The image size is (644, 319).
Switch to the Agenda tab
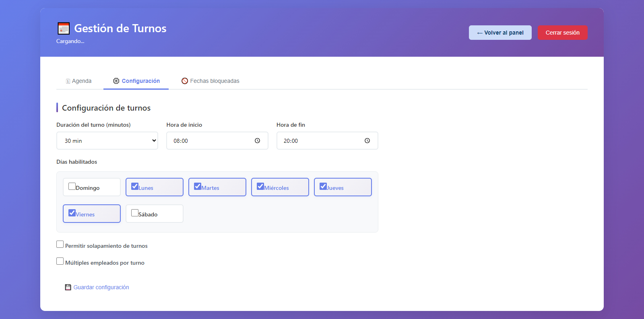[79, 81]
